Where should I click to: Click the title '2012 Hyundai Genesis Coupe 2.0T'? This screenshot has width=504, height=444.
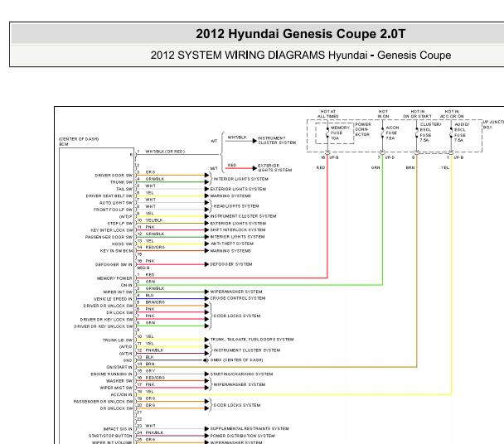click(x=301, y=34)
